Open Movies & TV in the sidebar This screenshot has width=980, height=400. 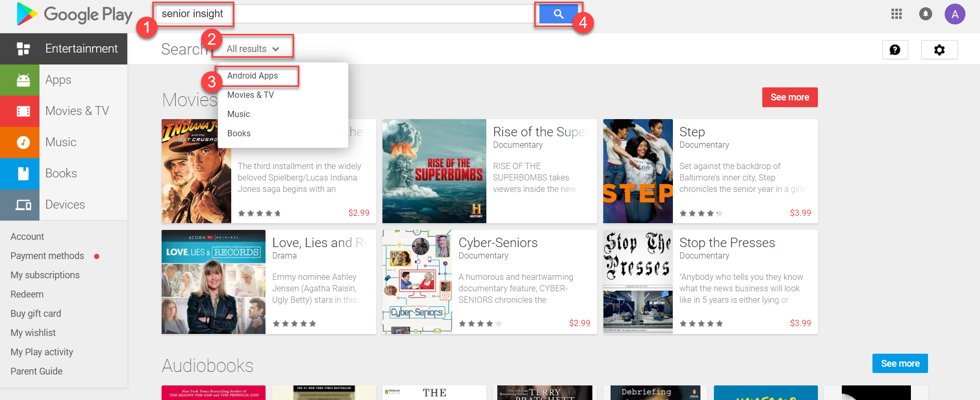coord(63,111)
